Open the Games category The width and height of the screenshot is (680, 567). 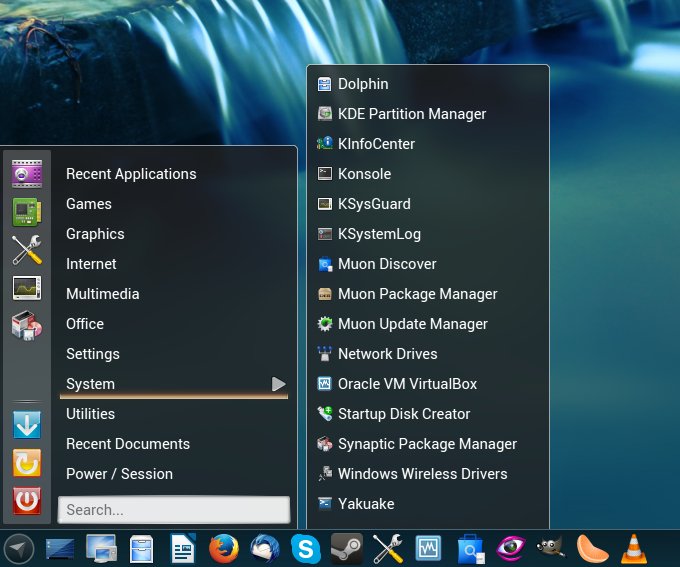[x=88, y=203]
